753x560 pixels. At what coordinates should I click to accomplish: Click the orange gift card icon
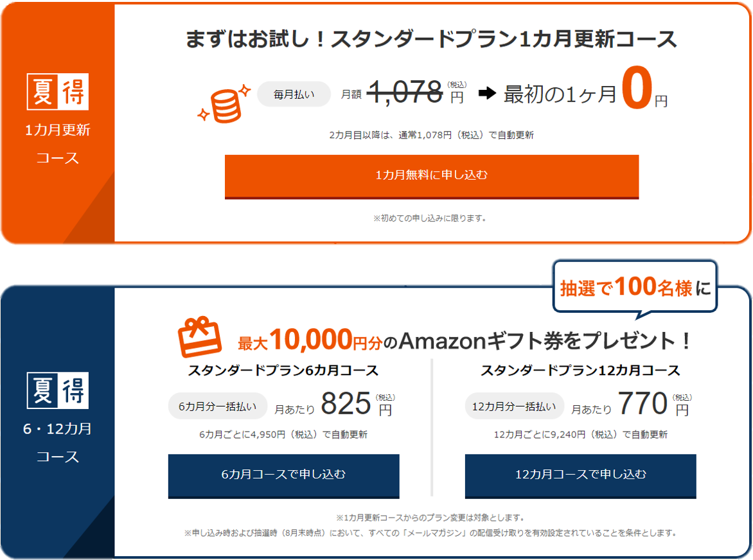click(x=200, y=337)
